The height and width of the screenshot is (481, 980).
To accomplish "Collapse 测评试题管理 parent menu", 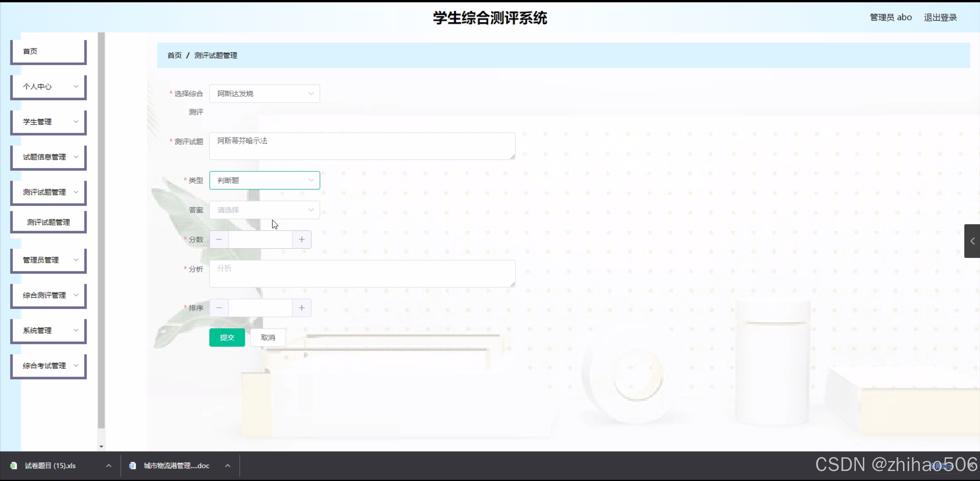I will (x=48, y=192).
